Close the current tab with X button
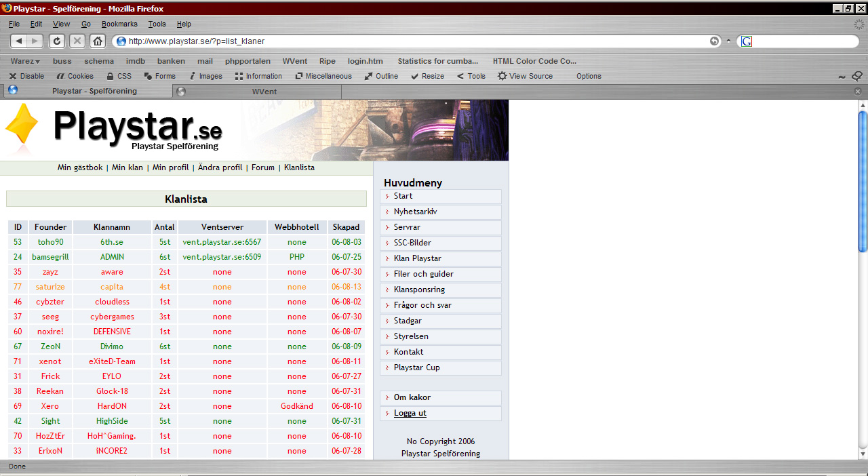This screenshot has height=476, width=868. [x=857, y=91]
